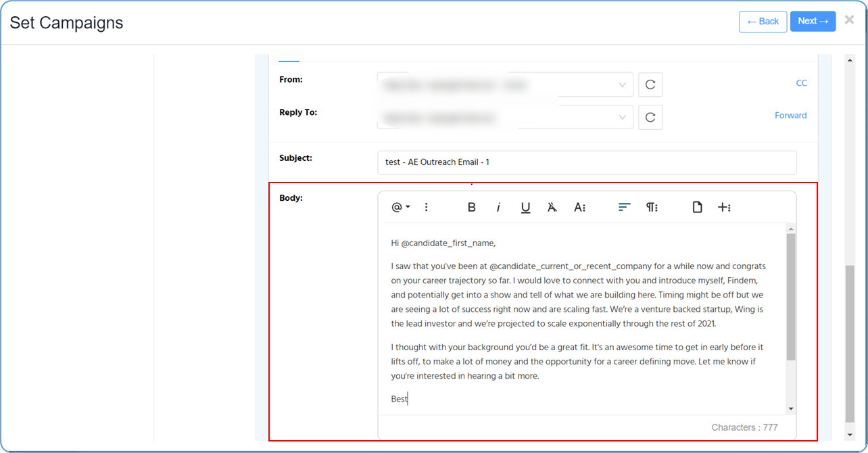This screenshot has width=868, height=453.
Task: Click the text alignment icon
Action: pyautogui.click(x=624, y=208)
